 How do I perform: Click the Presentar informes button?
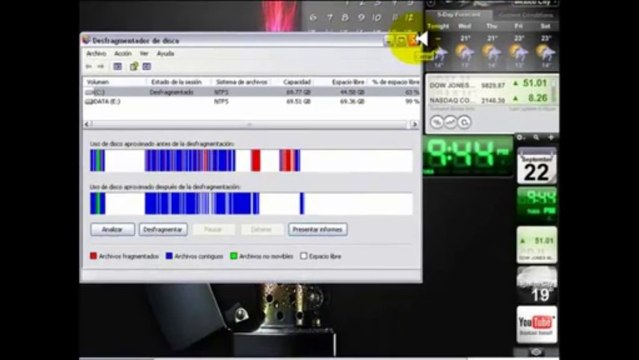[317, 230]
